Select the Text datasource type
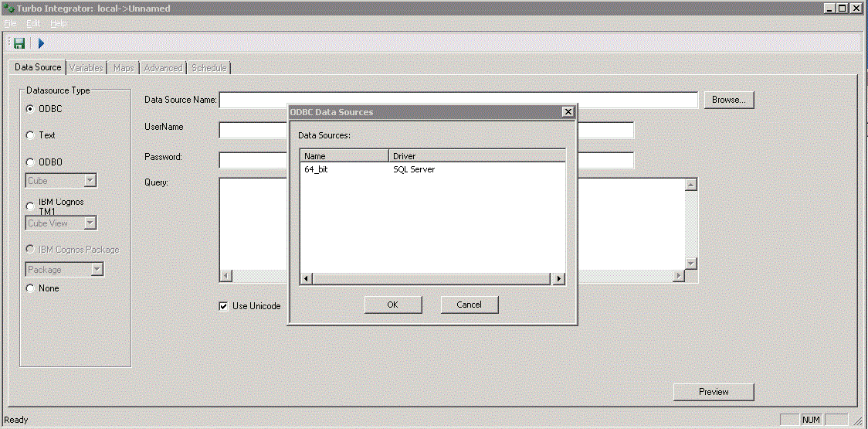Image resolution: width=868 pixels, height=429 pixels. [x=30, y=135]
